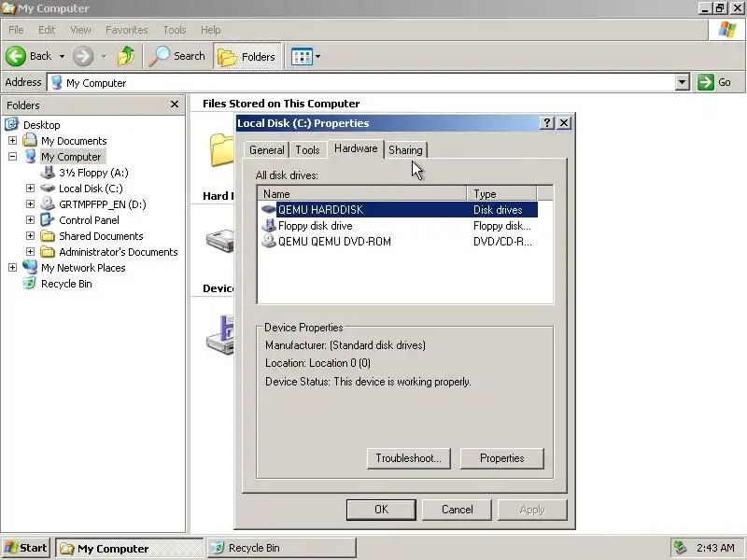Click 3½ Floppy (A:) drive icon
The height and width of the screenshot is (560, 747).
coord(48,172)
